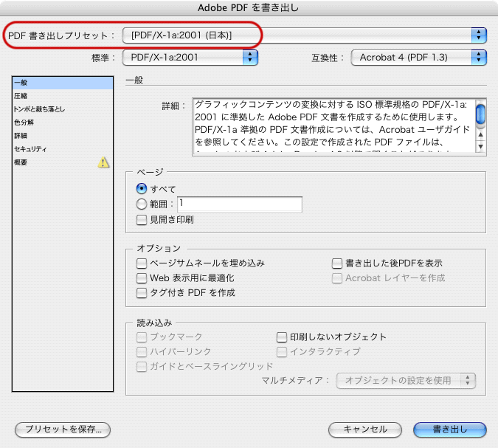Image resolution: width=498 pixels, height=448 pixels.
Task: Enable Web 表示用に最適化 checkbox
Action: click(142, 278)
